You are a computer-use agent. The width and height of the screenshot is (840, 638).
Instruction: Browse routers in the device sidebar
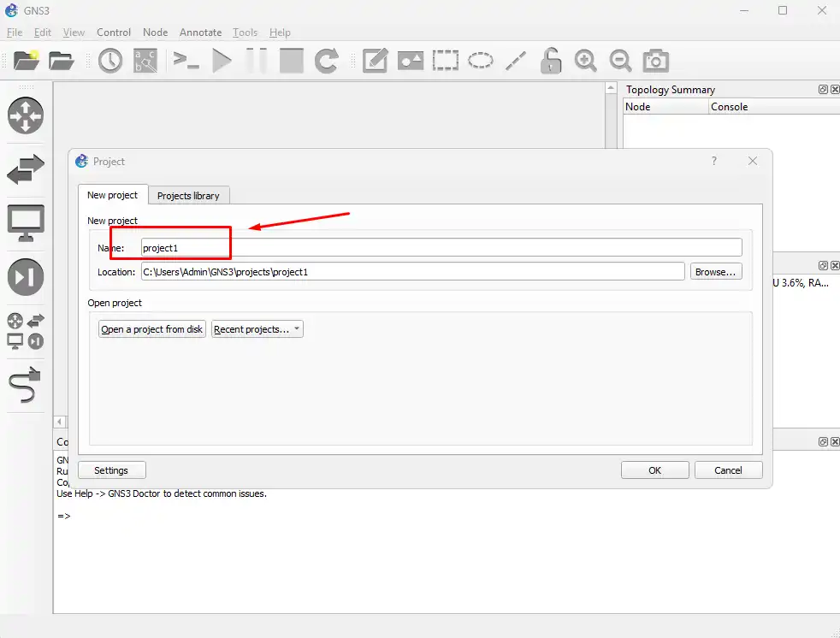click(26, 115)
